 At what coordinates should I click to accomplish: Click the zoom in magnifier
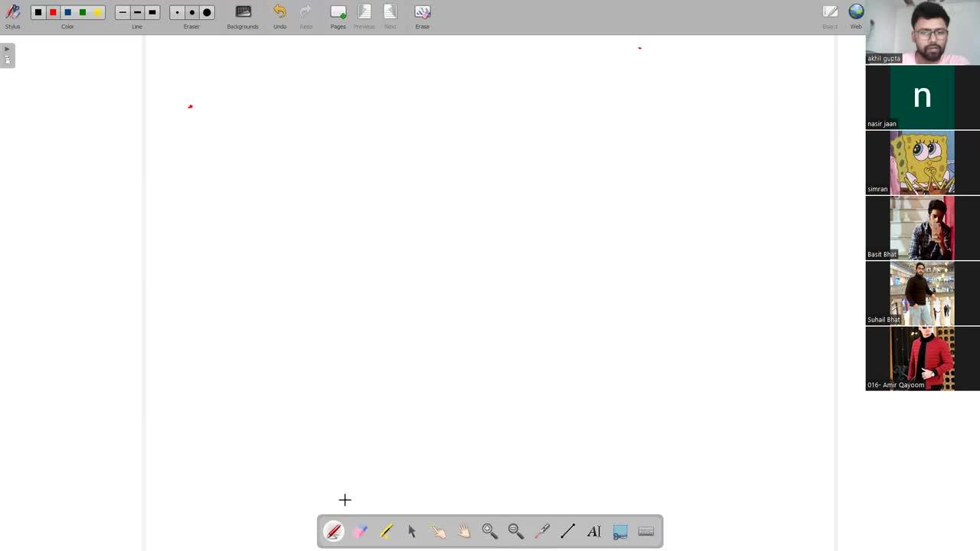490,531
